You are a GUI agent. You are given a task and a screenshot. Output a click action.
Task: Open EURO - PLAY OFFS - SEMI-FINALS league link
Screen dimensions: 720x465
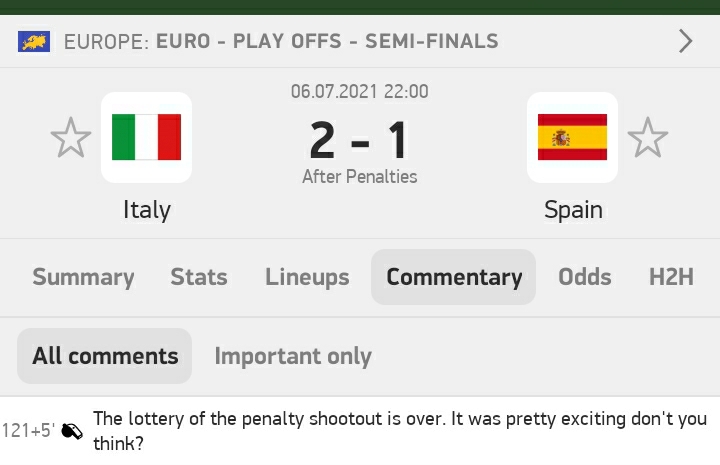pos(327,41)
